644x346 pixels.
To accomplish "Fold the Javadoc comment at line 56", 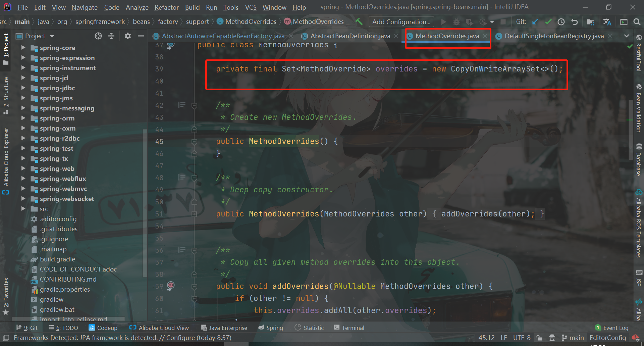I will (x=194, y=250).
